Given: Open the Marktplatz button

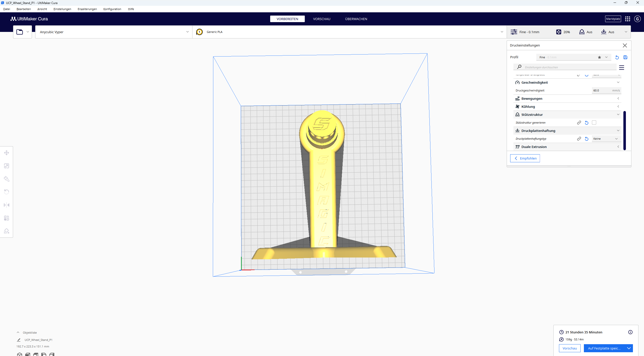Looking at the screenshot, I should (x=613, y=19).
